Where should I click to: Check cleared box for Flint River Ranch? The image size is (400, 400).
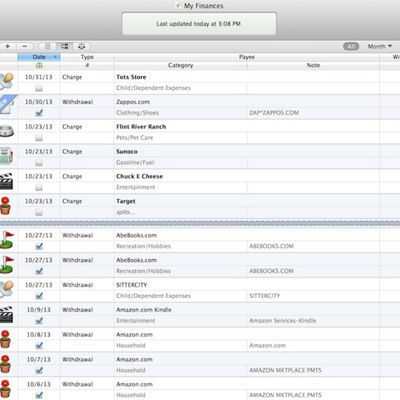coord(39,138)
